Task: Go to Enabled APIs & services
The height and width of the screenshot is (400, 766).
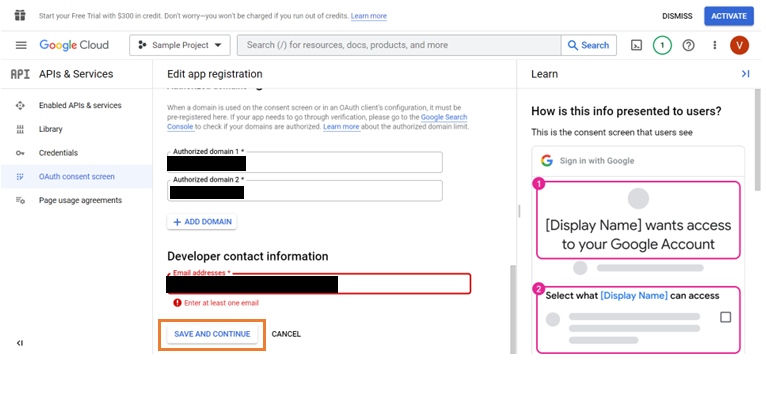Action: coord(80,105)
